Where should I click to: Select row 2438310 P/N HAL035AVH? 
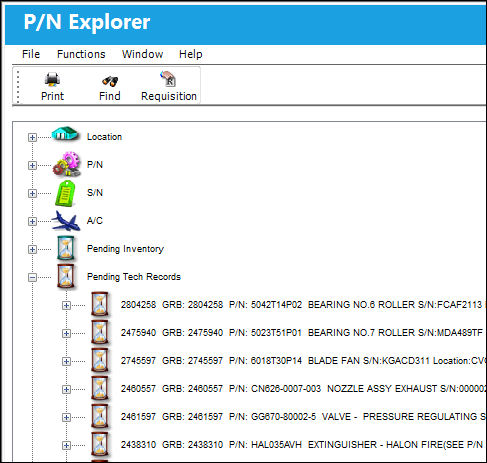[303, 445]
